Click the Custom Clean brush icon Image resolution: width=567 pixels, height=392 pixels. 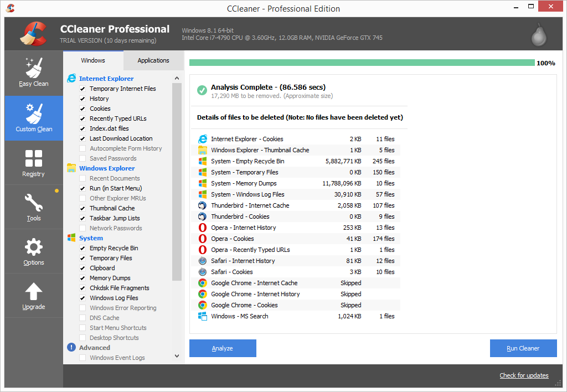tap(33, 112)
